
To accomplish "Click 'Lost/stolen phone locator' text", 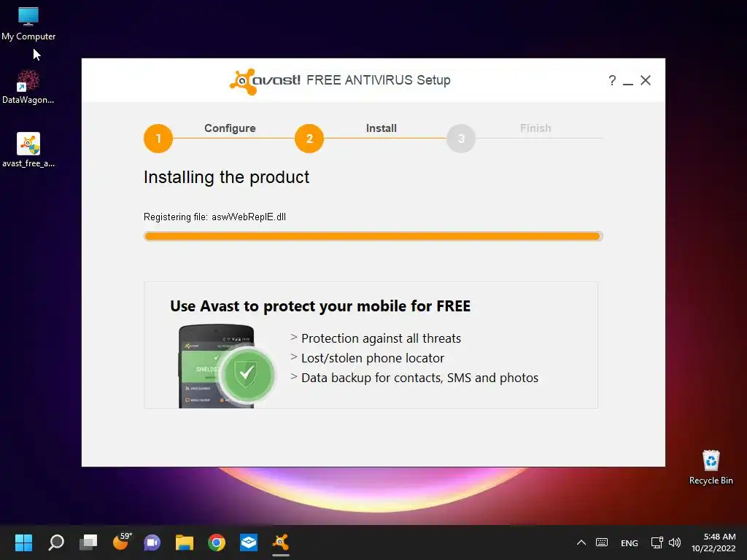I will click(373, 357).
